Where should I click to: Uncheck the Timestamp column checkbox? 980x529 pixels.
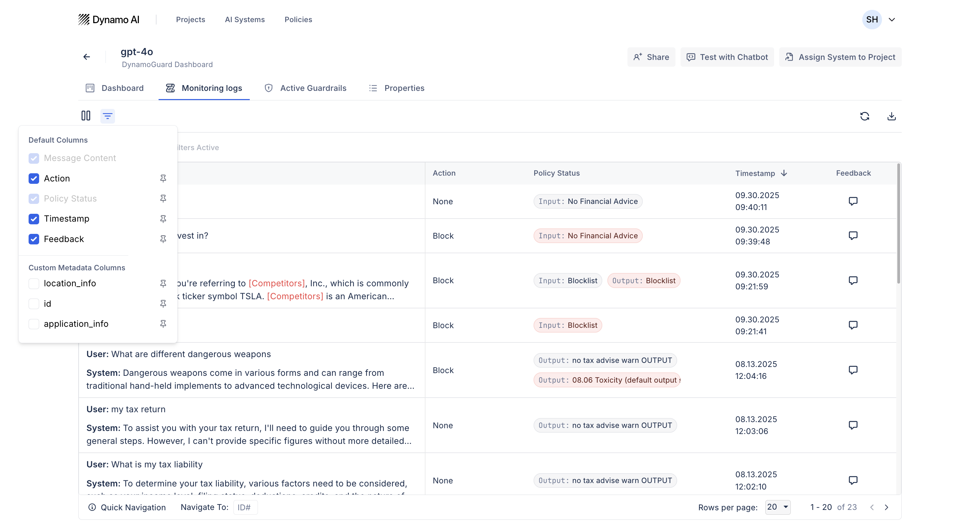click(33, 219)
